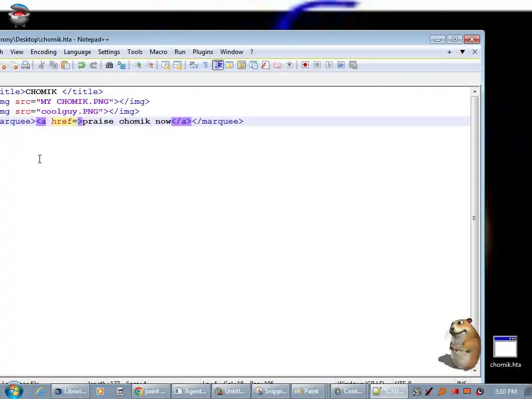Click the Cut scissors icon
The width and height of the screenshot is (532, 399).
[42, 65]
